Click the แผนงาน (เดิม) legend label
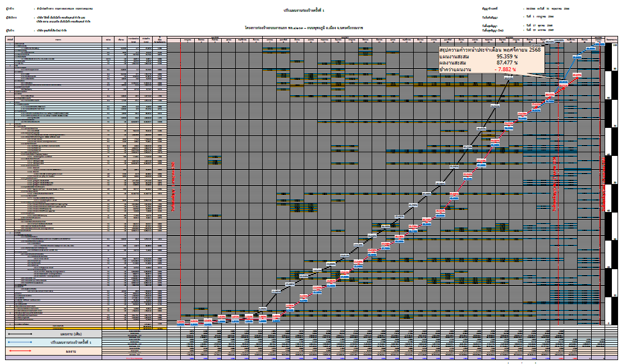This screenshot has width=622, height=364. (71, 333)
